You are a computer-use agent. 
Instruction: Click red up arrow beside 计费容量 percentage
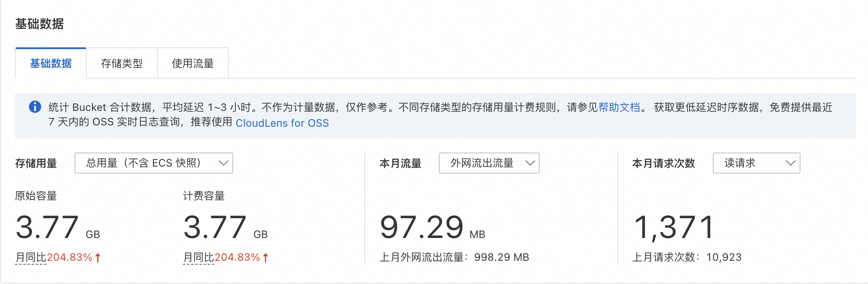tap(265, 258)
